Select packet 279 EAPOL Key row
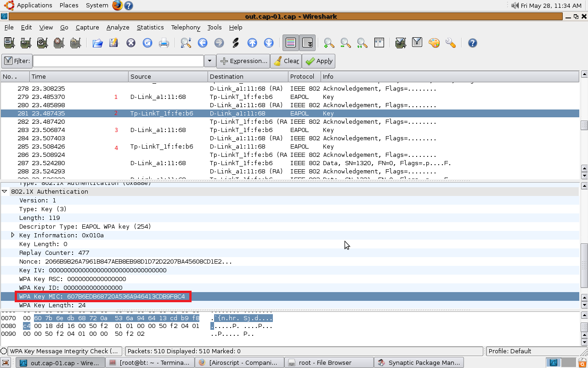Screen dimensions: 588x368 point(290,97)
